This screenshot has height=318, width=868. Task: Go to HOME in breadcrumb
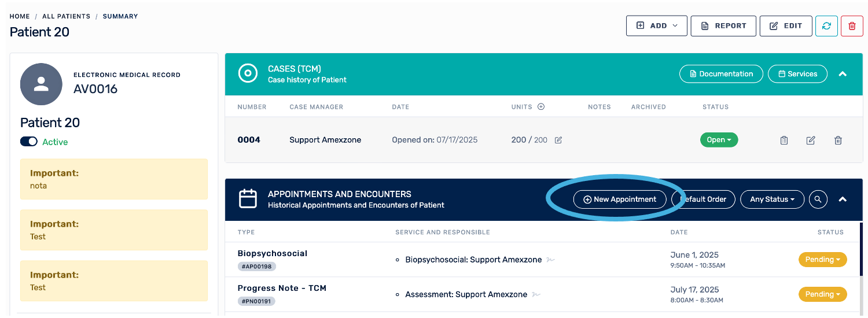pyautogui.click(x=20, y=16)
